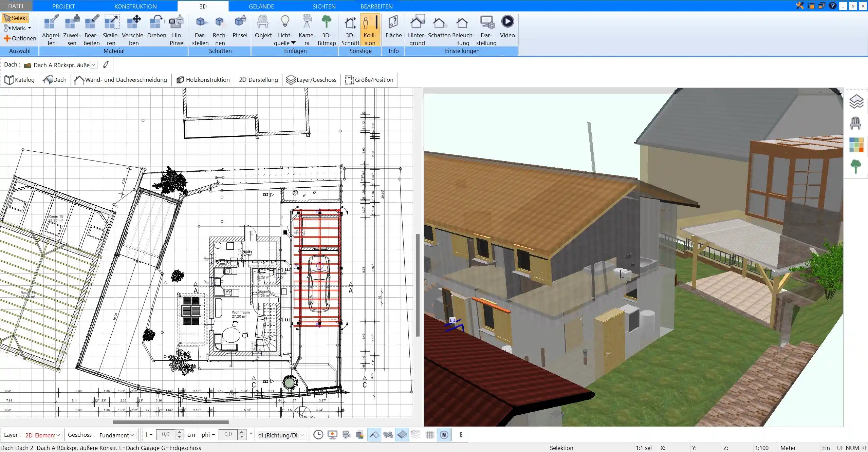This screenshot has height=452, width=868.
Task: Click the camera icon in bottom toolbar
Action: point(346,435)
